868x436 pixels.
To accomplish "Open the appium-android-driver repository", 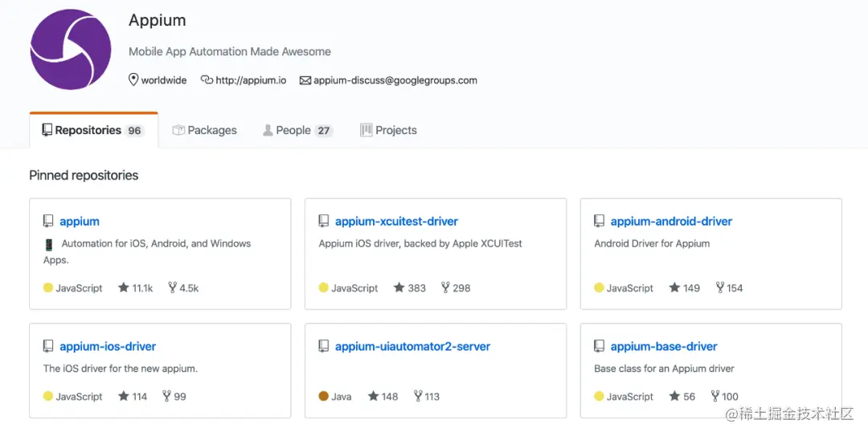I will [671, 222].
